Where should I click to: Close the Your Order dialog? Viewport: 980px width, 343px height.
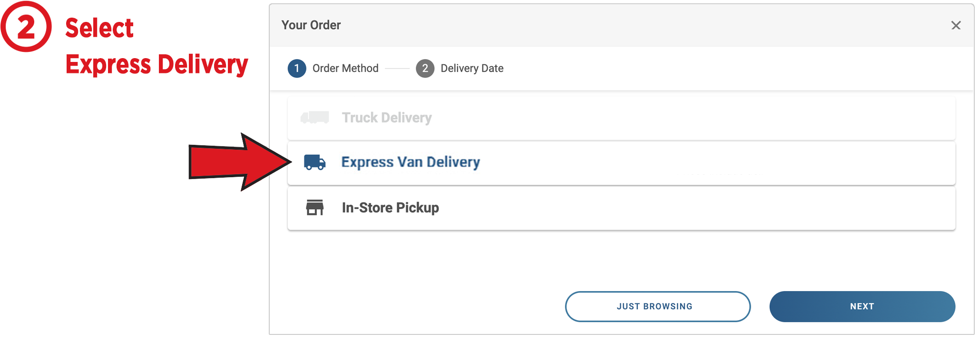(x=956, y=25)
